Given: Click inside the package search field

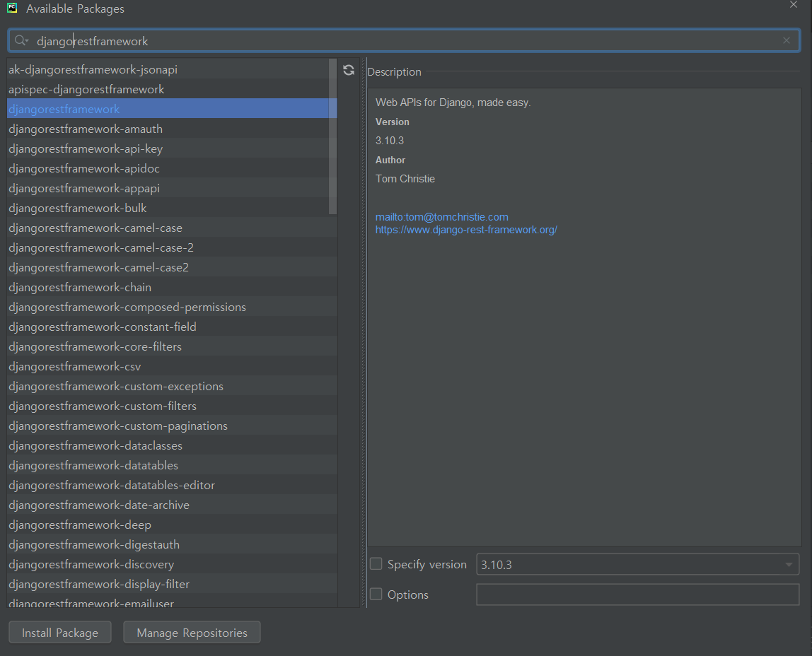Looking at the screenshot, I should click(x=404, y=40).
